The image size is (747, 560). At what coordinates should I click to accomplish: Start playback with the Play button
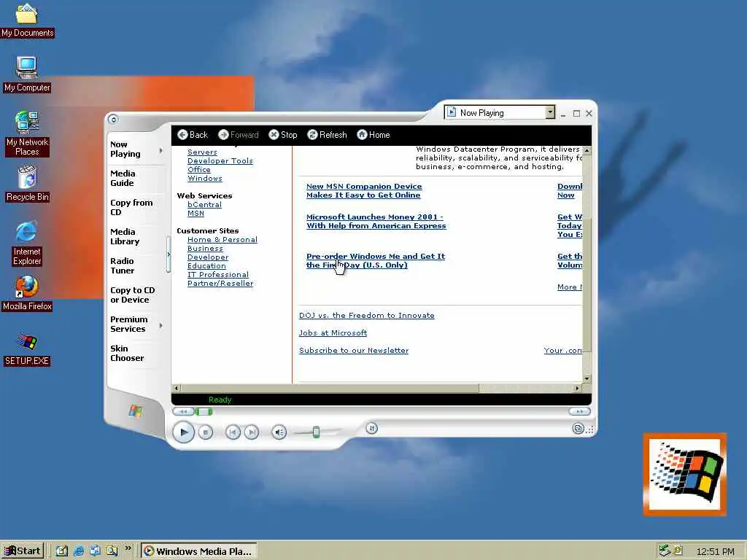183,432
